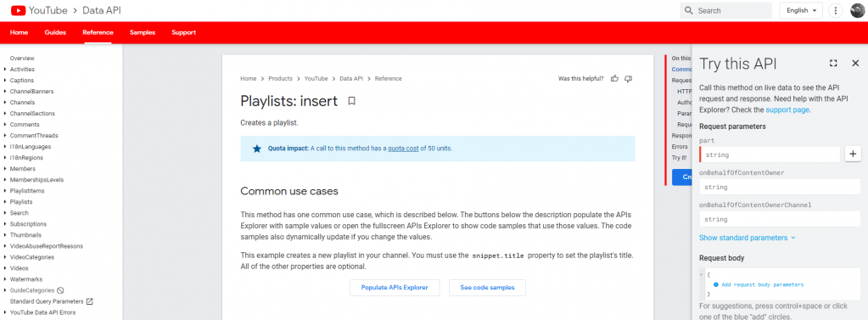Image resolution: width=868 pixels, height=320 pixels.
Task: Expand the Subscriptions sidebar item
Action: (5, 224)
